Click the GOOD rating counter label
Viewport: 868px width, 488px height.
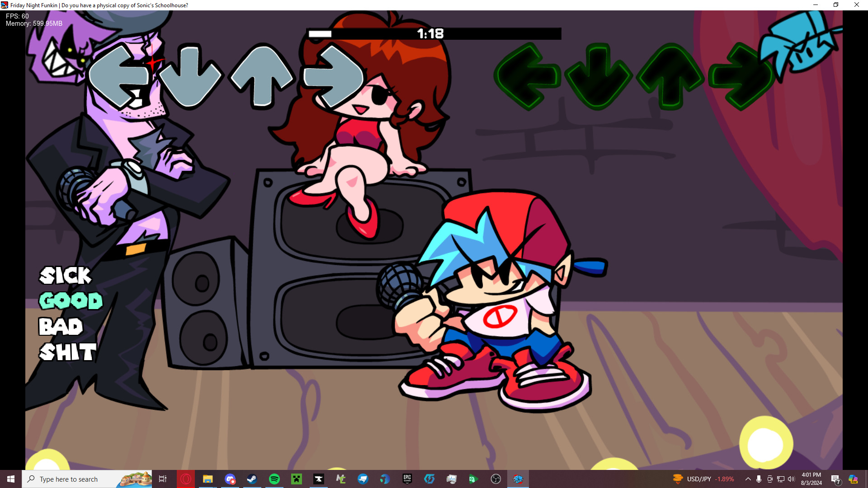pyautogui.click(x=71, y=300)
